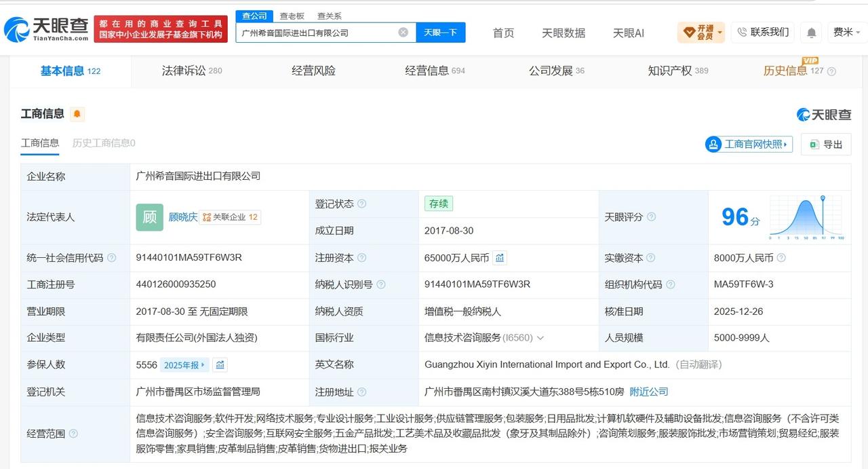Click 天眼一下 search button
868x469 pixels.
click(x=441, y=32)
